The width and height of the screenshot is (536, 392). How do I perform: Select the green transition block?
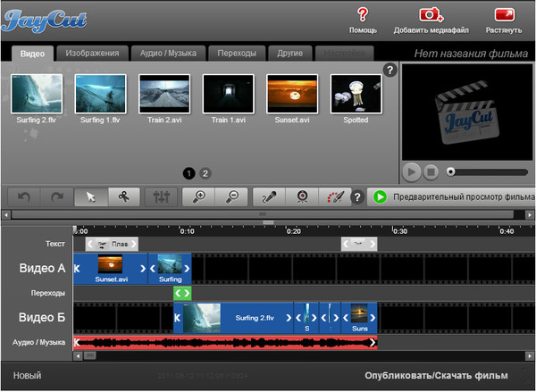click(182, 293)
